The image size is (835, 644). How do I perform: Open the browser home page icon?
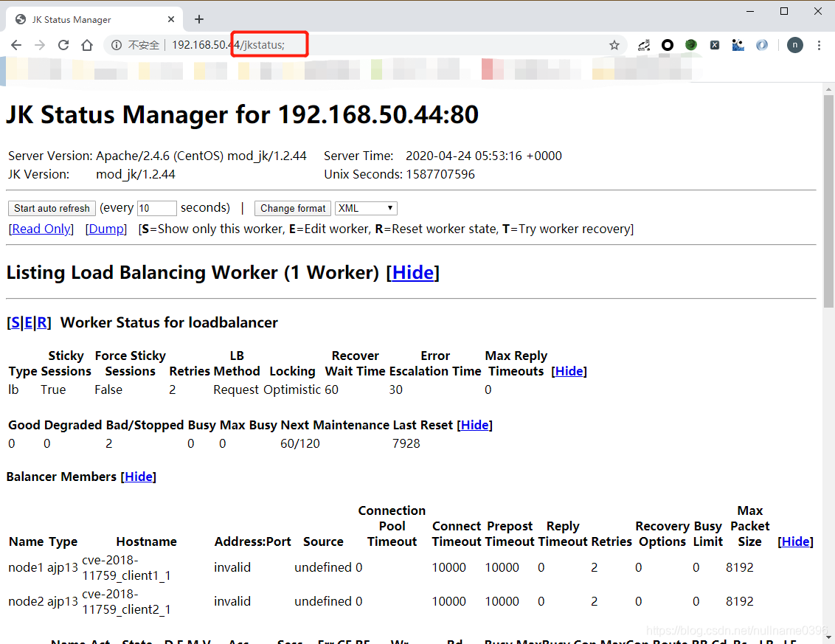click(x=87, y=45)
